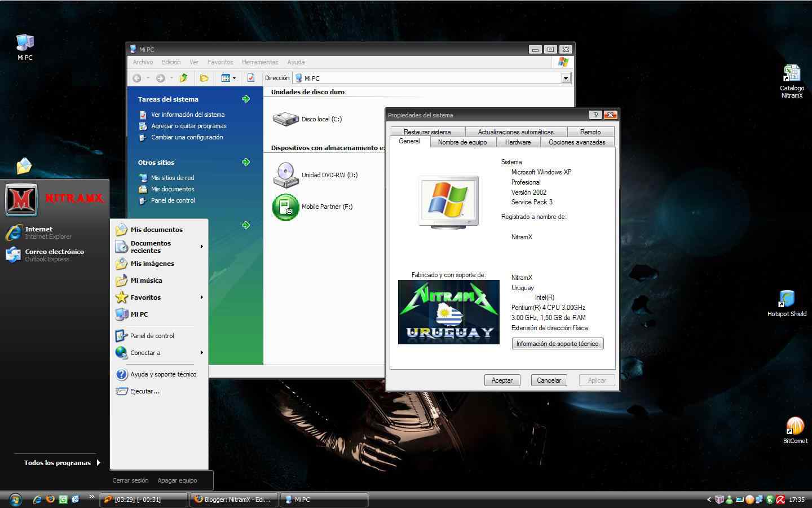Click Apagar equipo in Start menu
The height and width of the screenshot is (508, 812).
(177, 480)
